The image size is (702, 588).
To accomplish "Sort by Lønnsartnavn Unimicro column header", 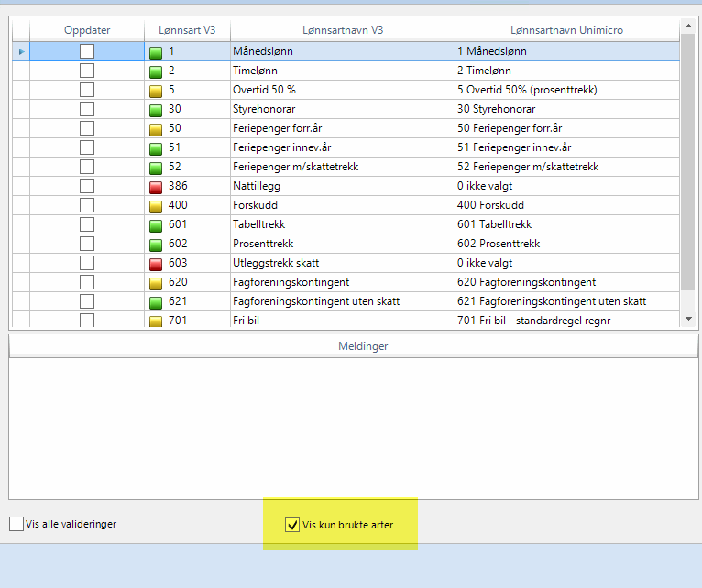I will pos(565,30).
